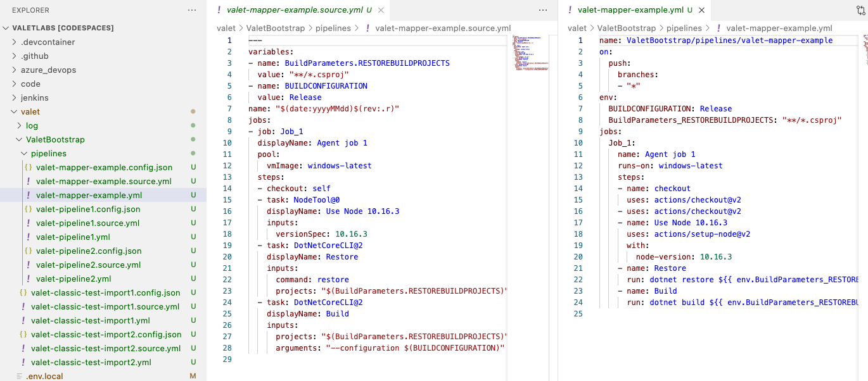Open left editor group more actions ellipsis
The image size is (868, 381).
click(x=542, y=10)
